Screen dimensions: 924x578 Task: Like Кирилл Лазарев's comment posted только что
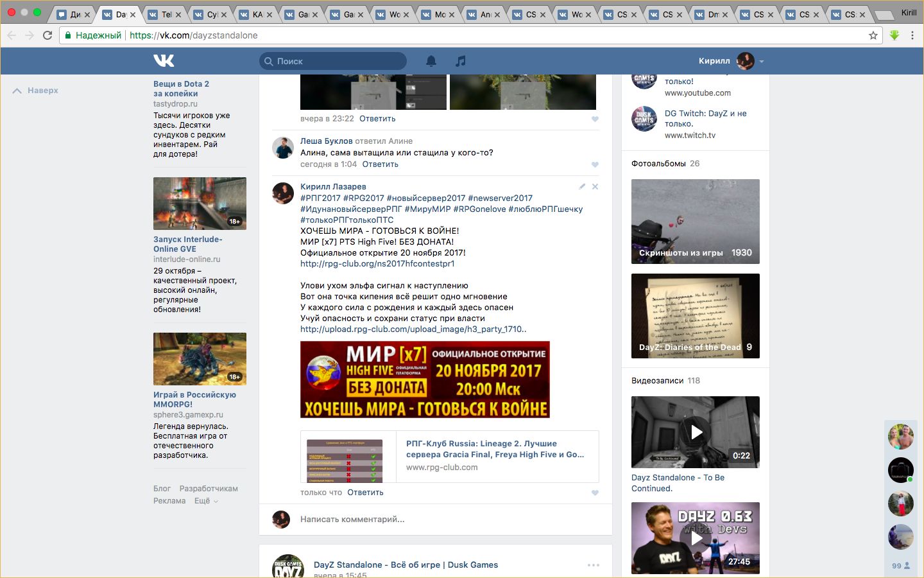(595, 493)
